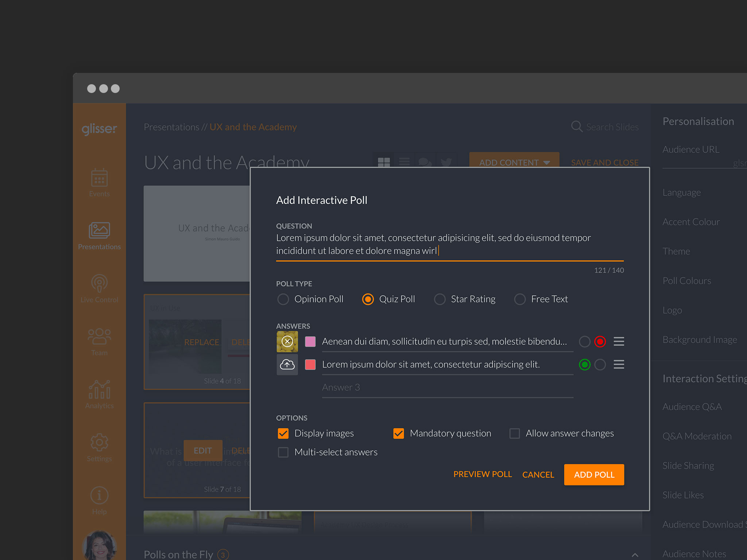Open the Twitter bird icon
747x560 pixels.
tap(446, 162)
